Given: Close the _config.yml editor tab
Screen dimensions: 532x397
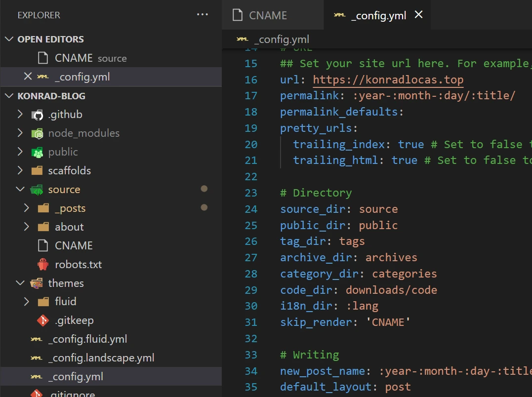Looking at the screenshot, I should point(418,15).
